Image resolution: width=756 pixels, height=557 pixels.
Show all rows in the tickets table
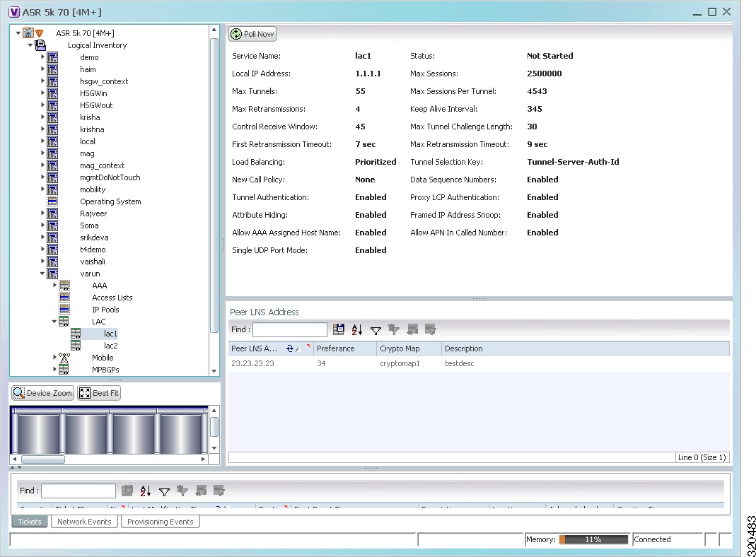[x=201, y=491]
